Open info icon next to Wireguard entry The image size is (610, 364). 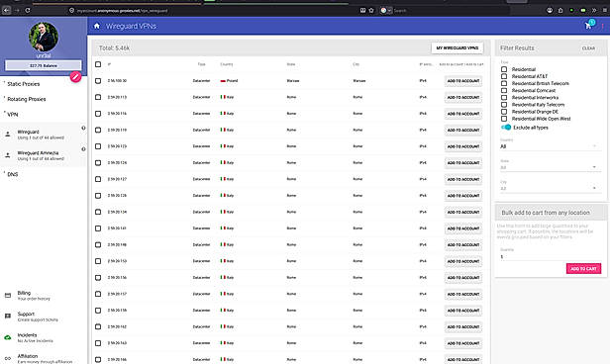click(83, 128)
